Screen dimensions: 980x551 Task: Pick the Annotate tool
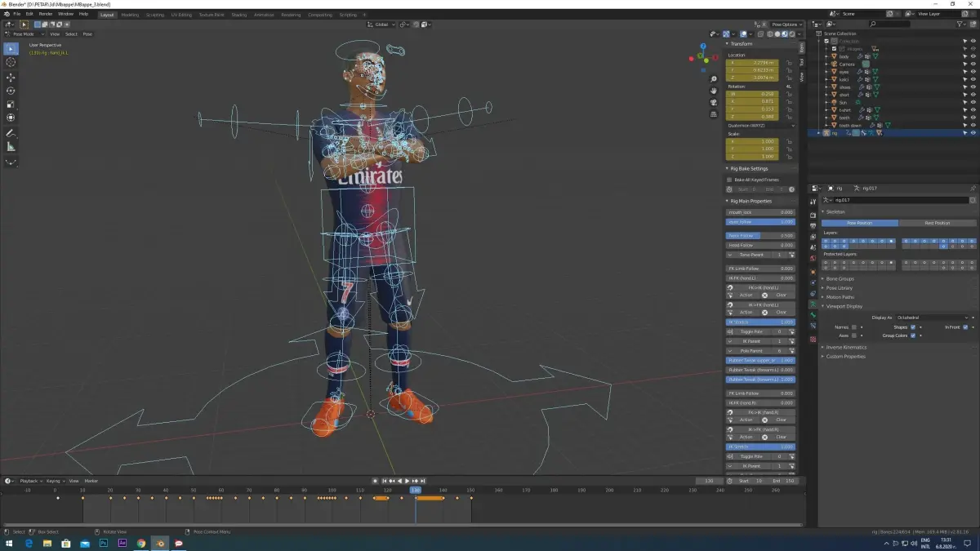[11, 133]
